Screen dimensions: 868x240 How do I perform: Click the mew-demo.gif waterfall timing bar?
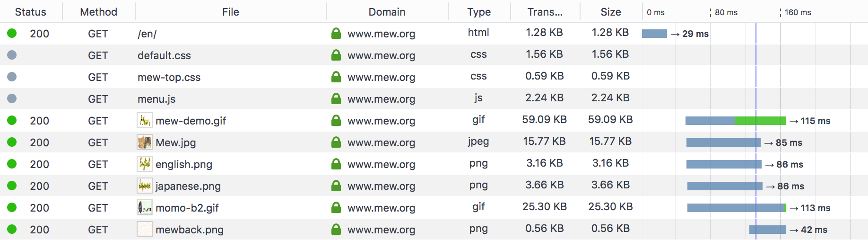736,121
